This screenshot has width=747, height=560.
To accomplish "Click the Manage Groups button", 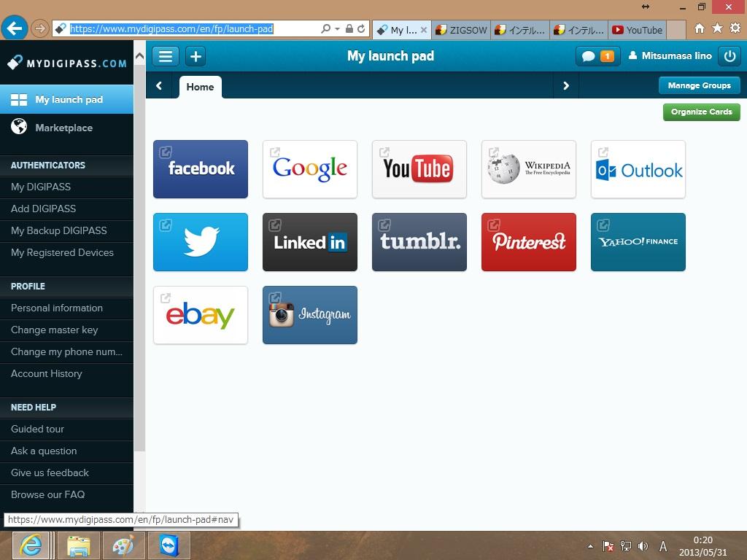I will tap(699, 86).
